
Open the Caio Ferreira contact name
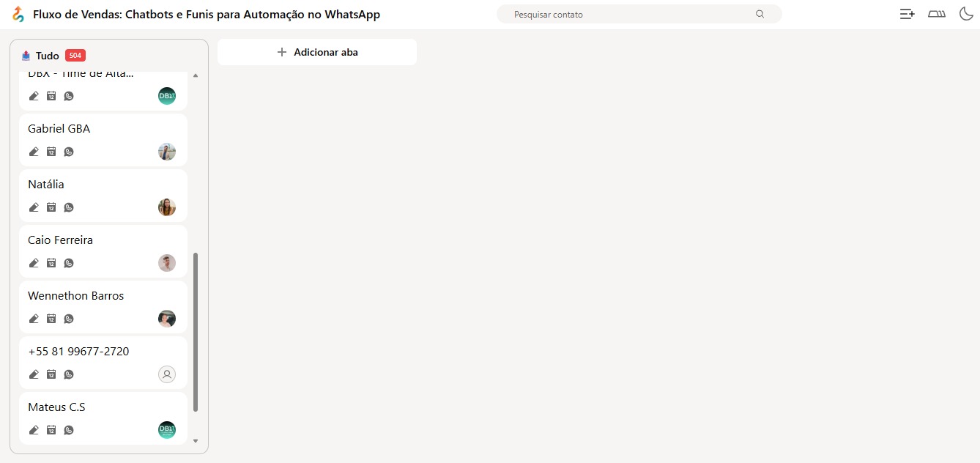tap(60, 240)
